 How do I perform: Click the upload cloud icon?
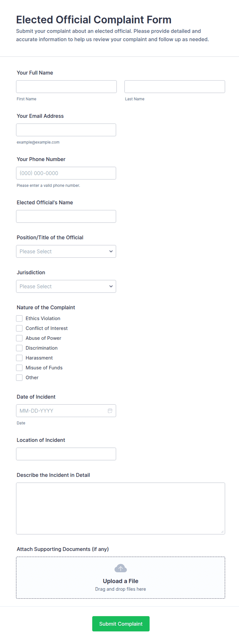click(121, 568)
